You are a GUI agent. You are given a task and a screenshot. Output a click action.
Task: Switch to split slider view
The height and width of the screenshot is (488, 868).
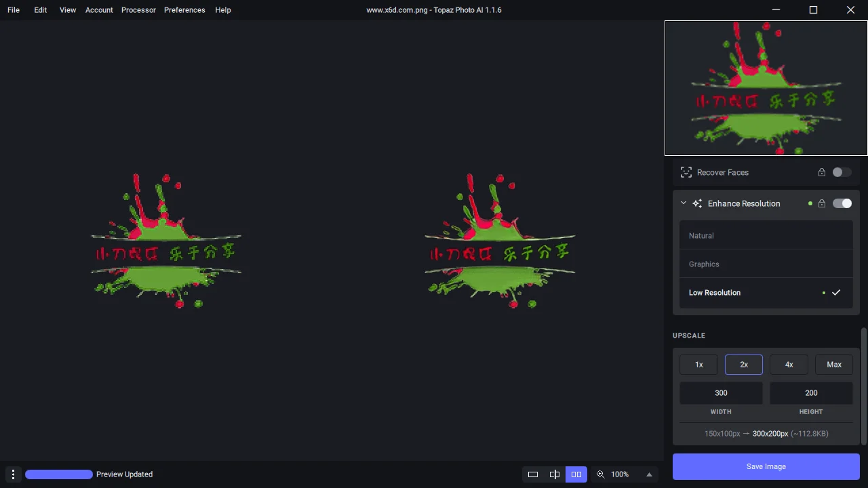[x=555, y=474]
